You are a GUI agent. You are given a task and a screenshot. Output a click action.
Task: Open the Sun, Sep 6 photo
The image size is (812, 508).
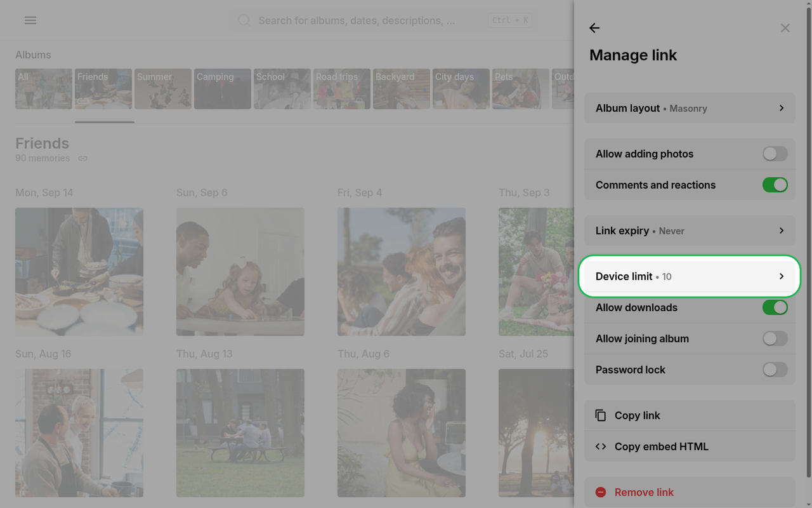(x=240, y=272)
